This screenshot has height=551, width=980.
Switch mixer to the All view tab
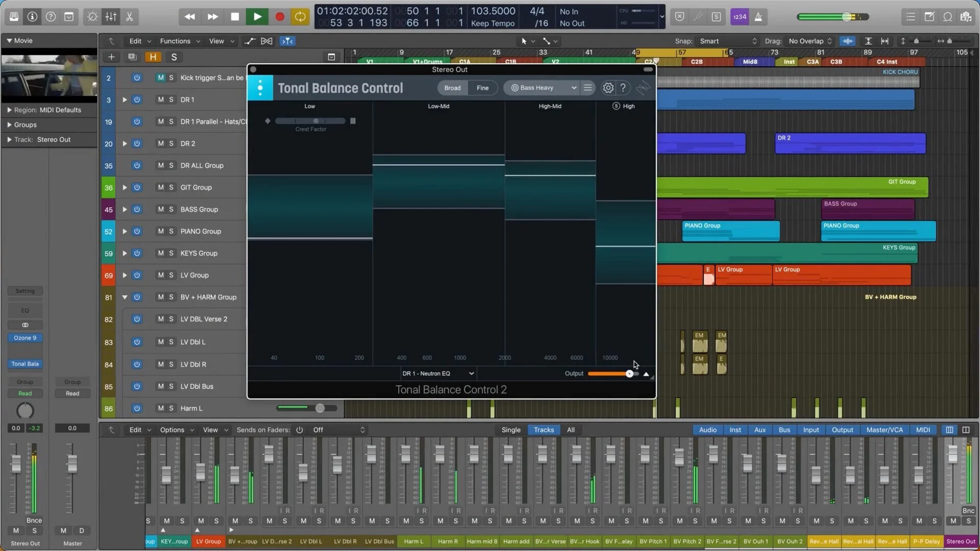click(x=571, y=430)
